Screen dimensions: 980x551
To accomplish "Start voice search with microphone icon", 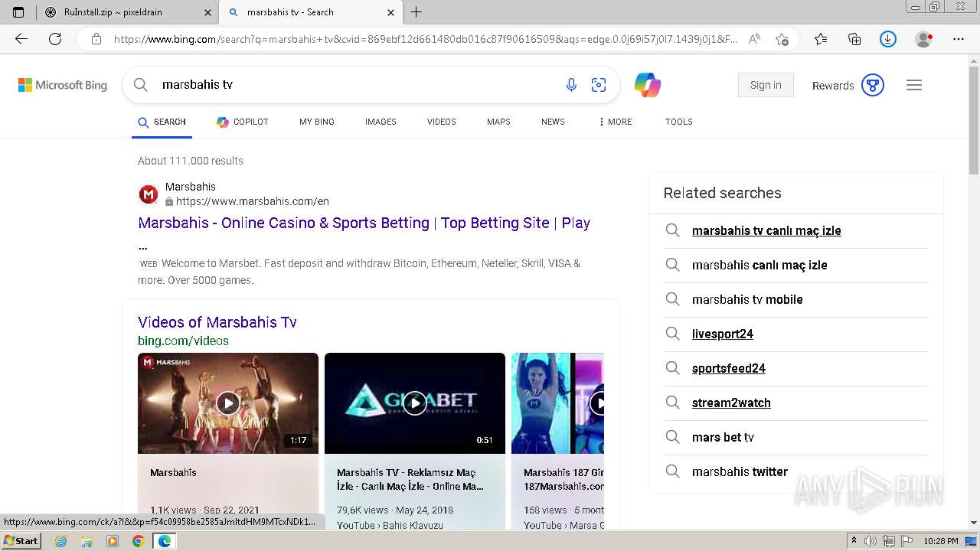I will (x=571, y=85).
